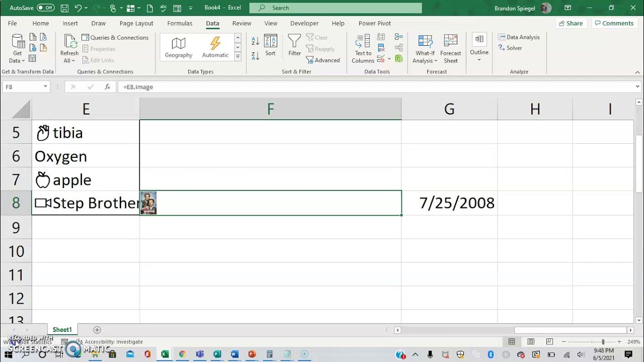Screen dimensions: 644x362
Task: Switch to Page Break Preview icon
Action: point(549,342)
